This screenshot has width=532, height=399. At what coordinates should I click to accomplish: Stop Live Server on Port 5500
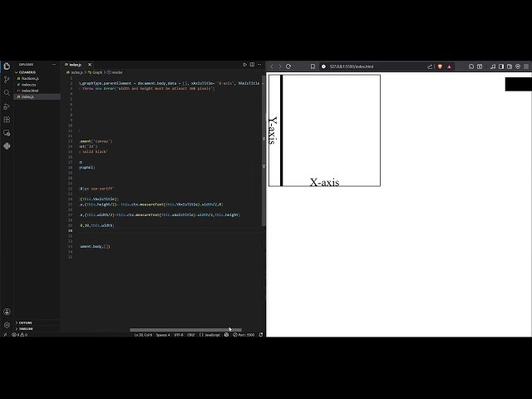[x=244, y=335]
